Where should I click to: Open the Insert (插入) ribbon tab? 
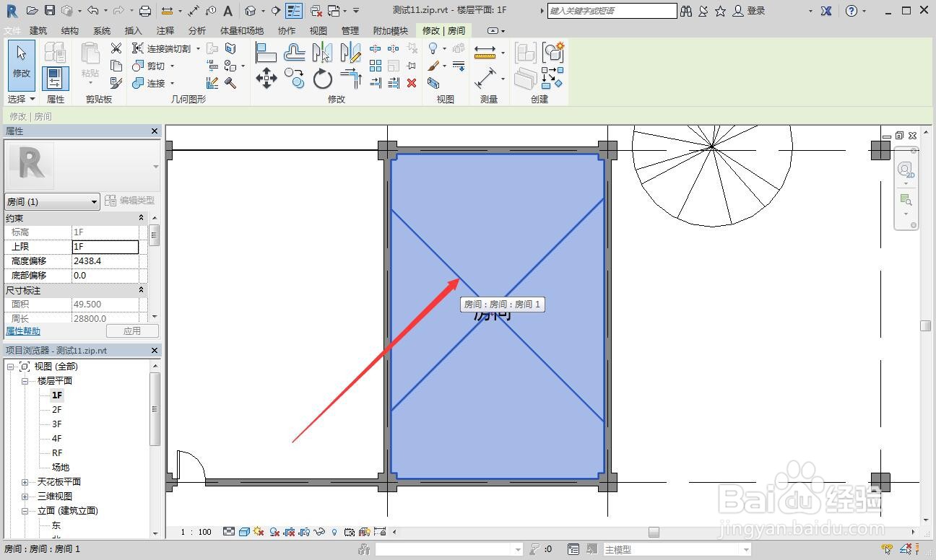pyautogui.click(x=134, y=31)
